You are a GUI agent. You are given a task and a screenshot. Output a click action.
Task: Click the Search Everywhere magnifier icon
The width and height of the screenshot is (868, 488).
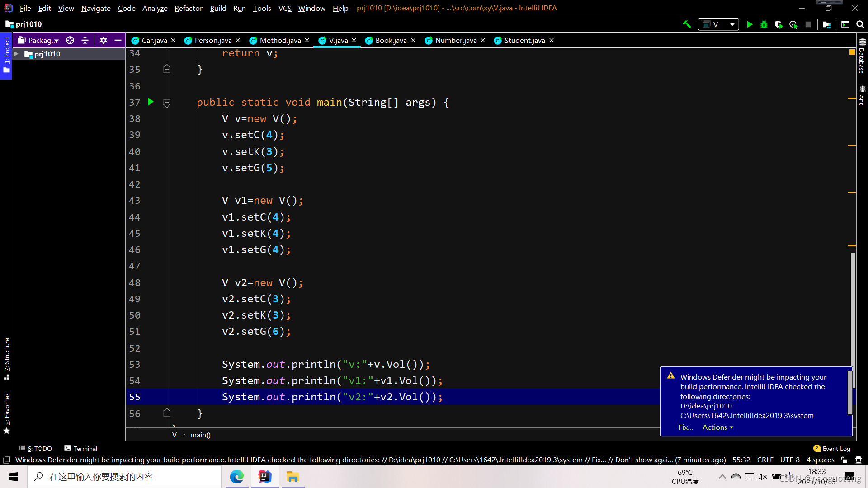coord(860,24)
